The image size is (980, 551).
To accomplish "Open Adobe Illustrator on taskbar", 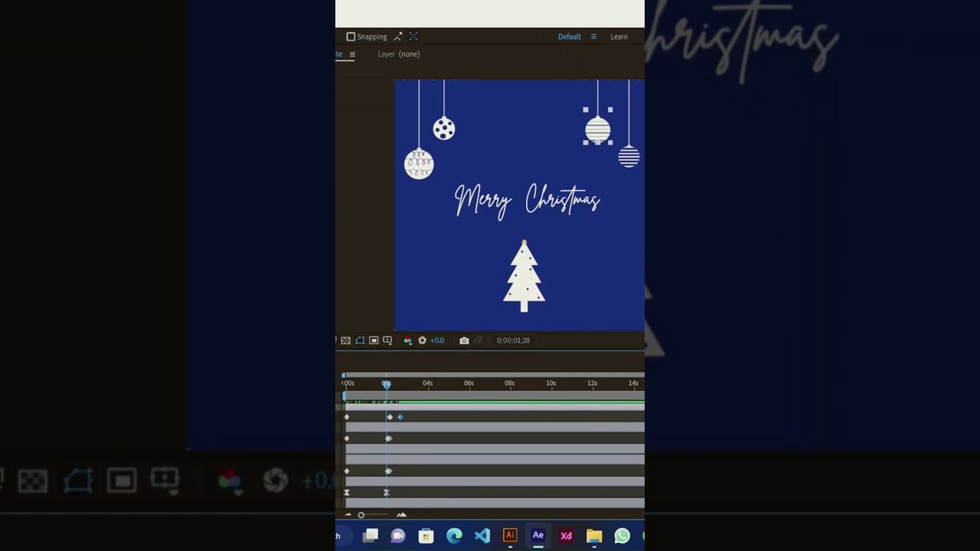I will pos(510,536).
